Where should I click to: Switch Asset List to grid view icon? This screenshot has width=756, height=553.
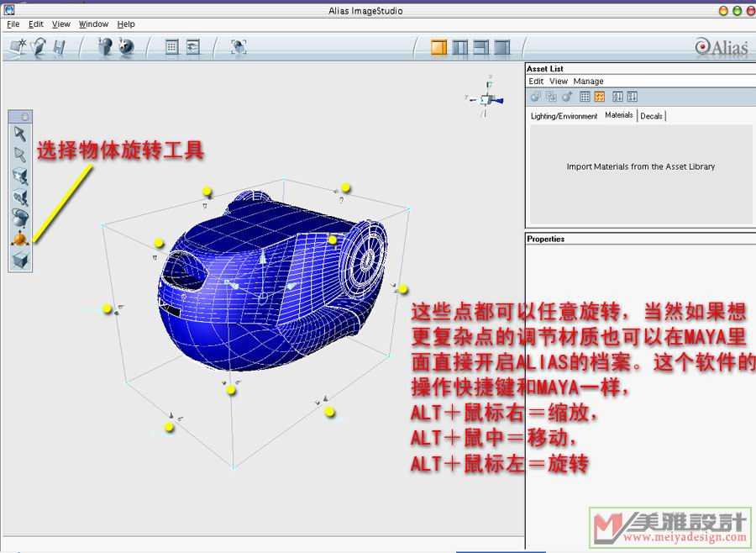[x=585, y=97]
